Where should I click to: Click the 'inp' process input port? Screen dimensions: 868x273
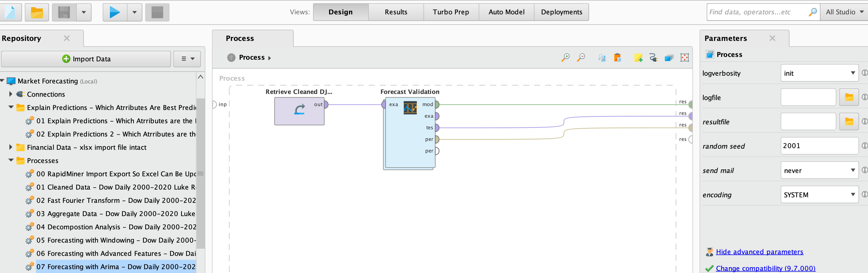coord(214,104)
